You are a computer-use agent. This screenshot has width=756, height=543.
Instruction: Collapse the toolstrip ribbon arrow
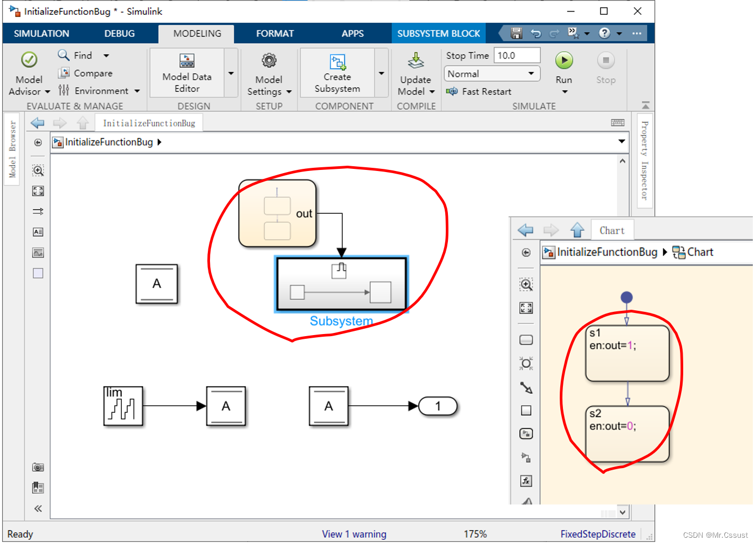pyautogui.click(x=645, y=104)
